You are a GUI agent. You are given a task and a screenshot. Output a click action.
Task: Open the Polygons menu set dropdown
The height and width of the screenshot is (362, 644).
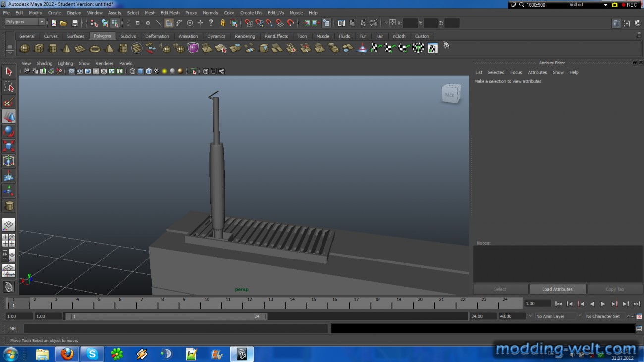coord(24,22)
